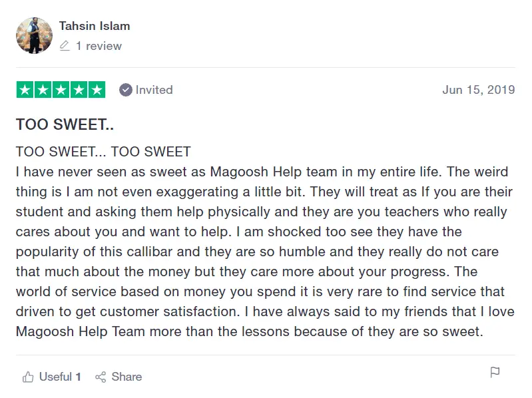The image size is (532, 398).
Task: Click the Jun 15, 2019 review date
Action: (478, 90)
